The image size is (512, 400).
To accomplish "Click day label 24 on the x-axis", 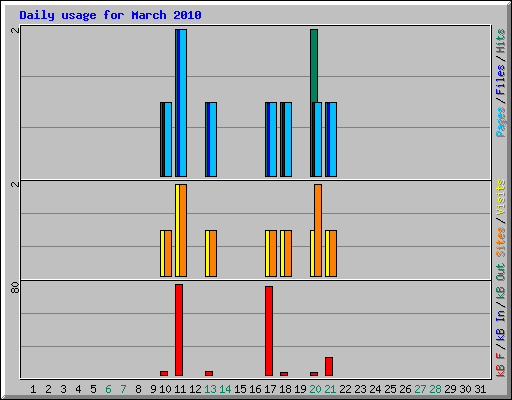I will click(x=375, y=389).
